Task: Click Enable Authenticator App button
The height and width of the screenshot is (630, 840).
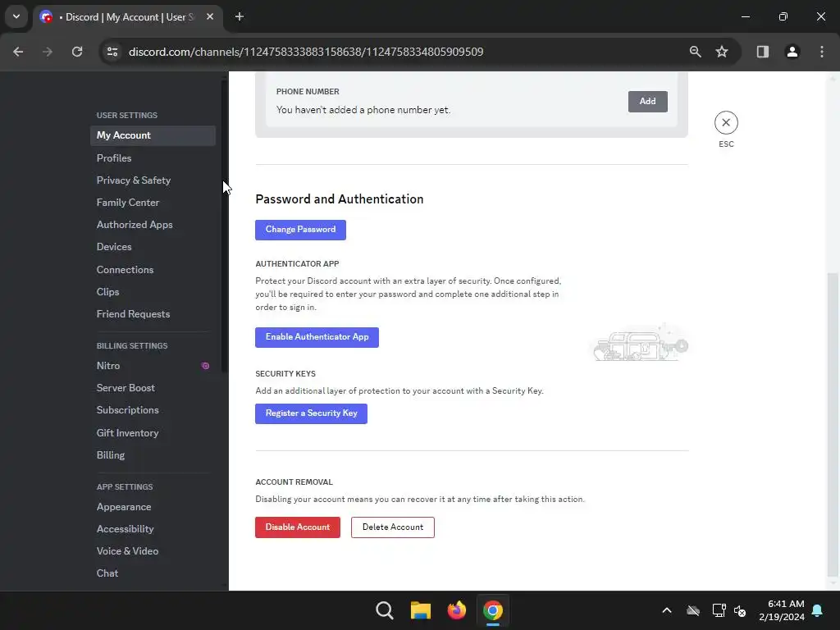Action: pyautogui.click(x=317, y=337)
